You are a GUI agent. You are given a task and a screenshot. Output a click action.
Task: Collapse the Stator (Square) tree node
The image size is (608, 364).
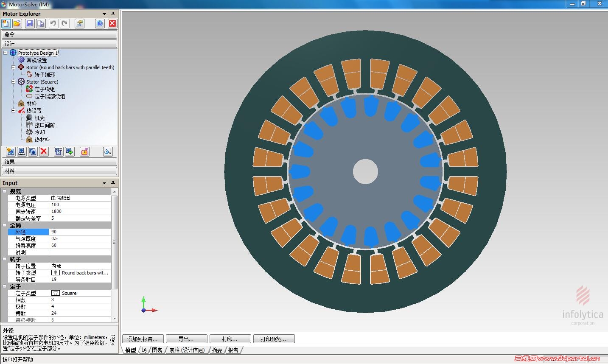pos(13,82)
